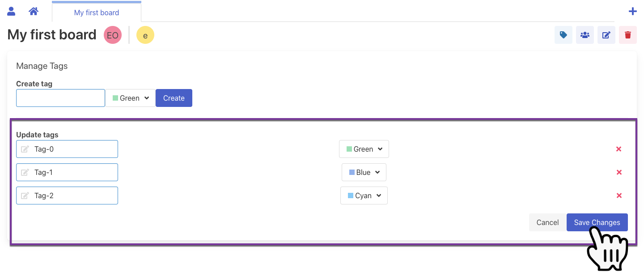Open the user profile icon
The image size is (644, 272).
point(12,11)
